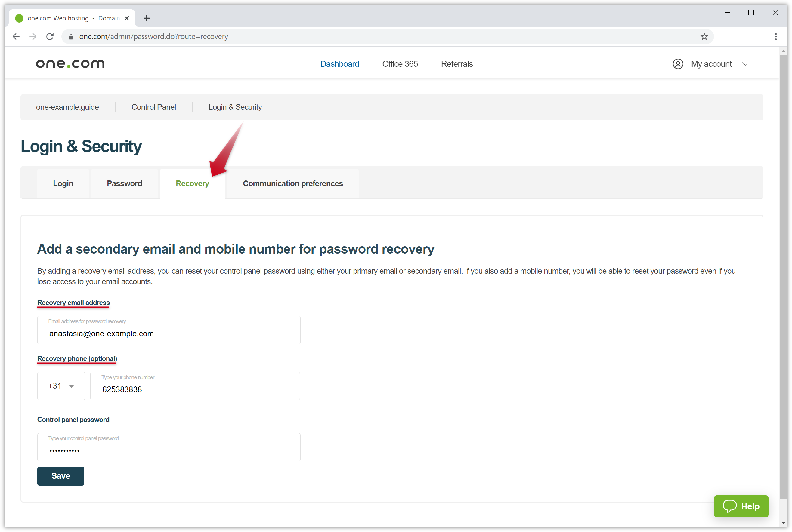
Task: Click the one.com logo
Action: coord(70,64)
